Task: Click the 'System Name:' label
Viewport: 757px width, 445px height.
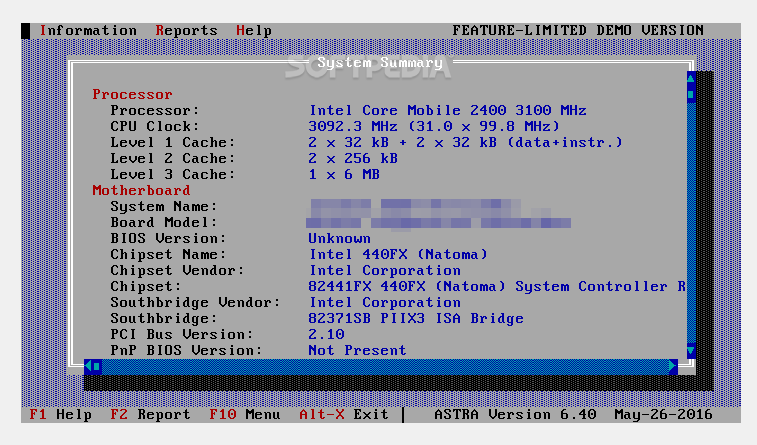Action: click(164, 207)
